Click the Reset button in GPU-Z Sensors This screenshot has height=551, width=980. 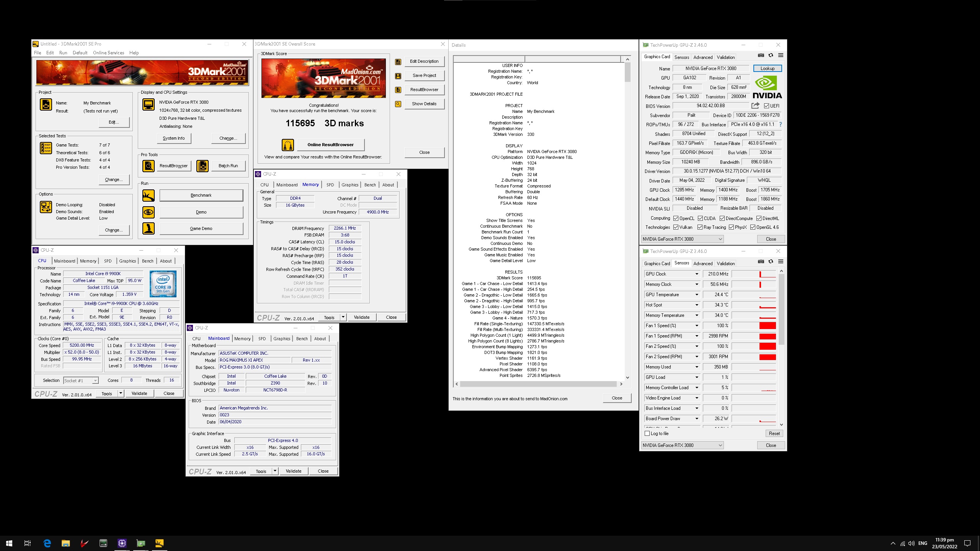(774, 434)
